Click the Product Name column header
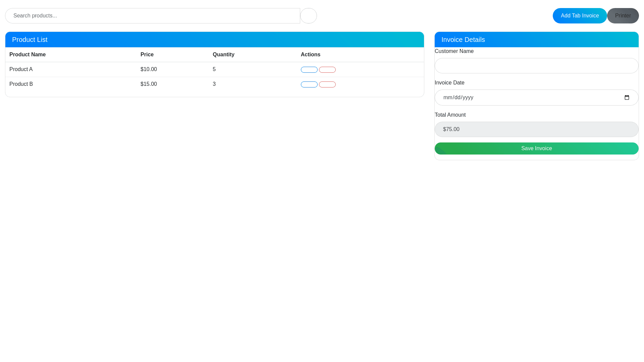The height and width of the screenshot is (362, 644). pos(28,55)
